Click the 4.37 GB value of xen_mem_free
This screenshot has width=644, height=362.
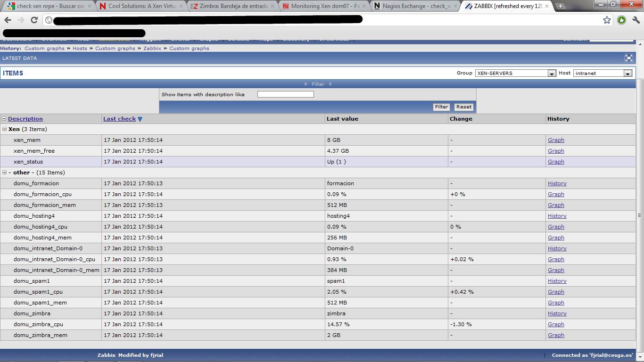[x=338, y=151]
